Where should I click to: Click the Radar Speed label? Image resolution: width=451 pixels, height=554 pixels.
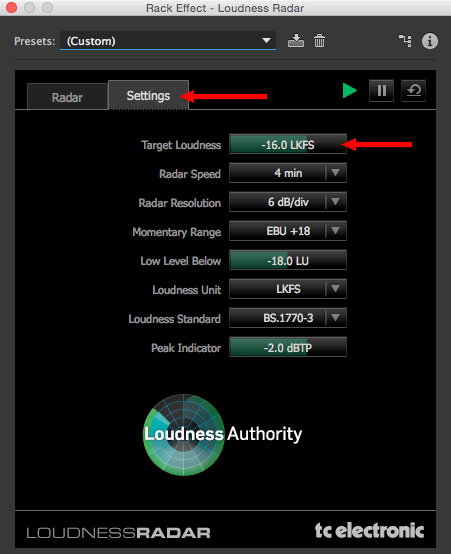(x=190, y=174)
